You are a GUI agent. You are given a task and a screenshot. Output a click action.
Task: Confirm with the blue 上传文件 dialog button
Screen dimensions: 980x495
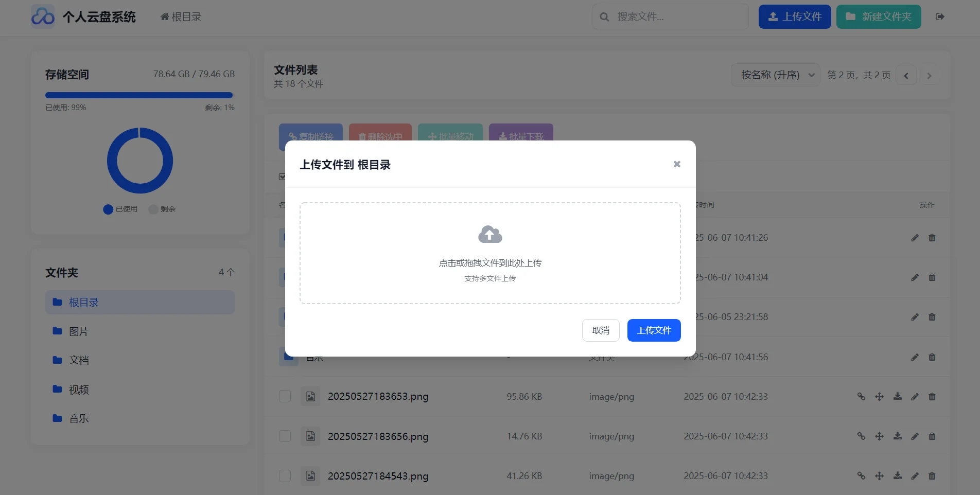coord(654,330)
